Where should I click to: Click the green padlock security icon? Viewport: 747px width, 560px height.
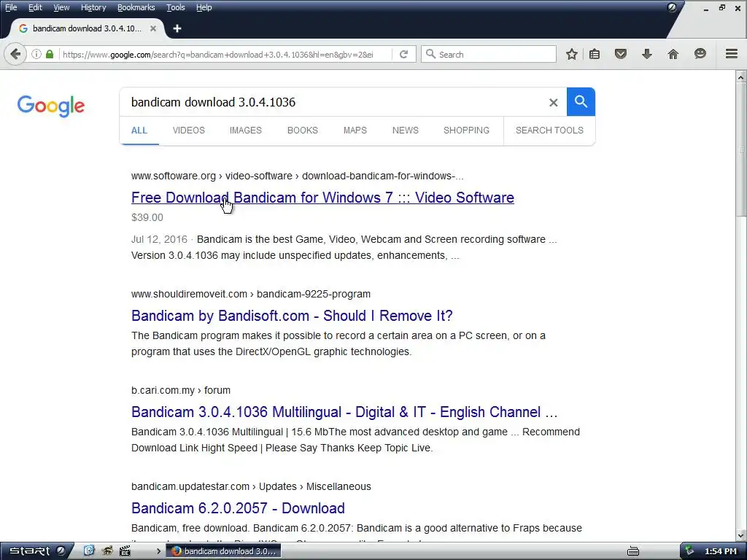click(50, 54)
